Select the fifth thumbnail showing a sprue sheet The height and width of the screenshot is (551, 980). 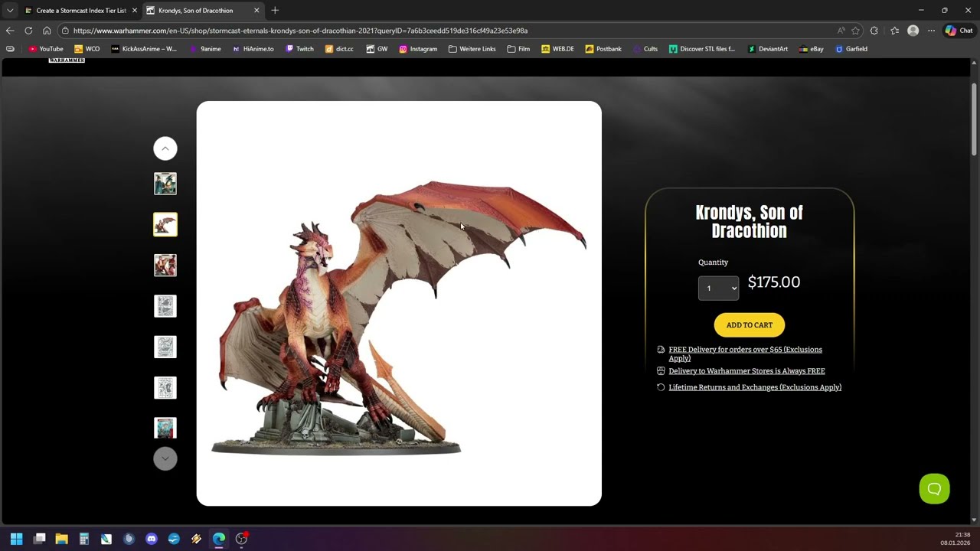[165, 347]
